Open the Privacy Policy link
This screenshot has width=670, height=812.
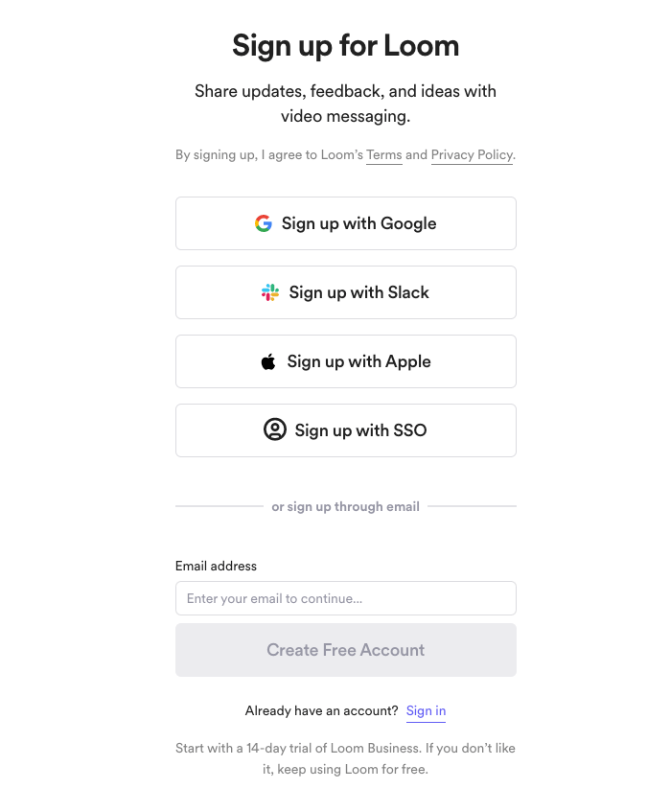click(x=472, y=155)
